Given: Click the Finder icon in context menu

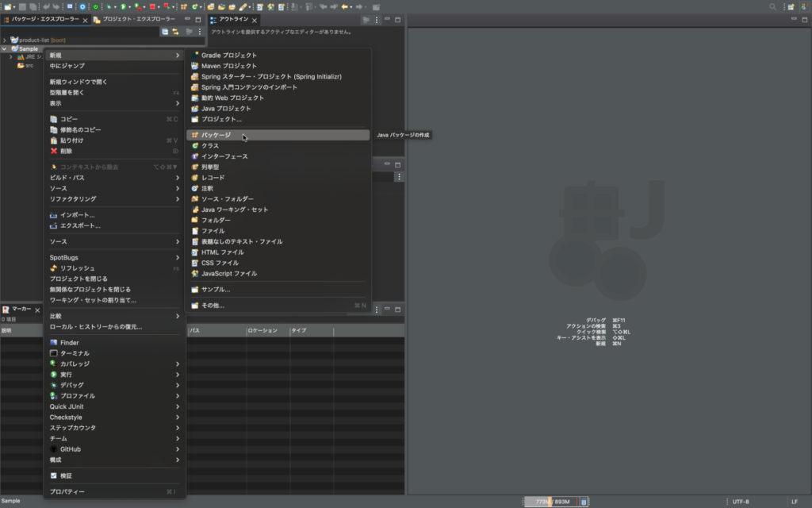Looking at the screenshot, I should (x=54, y=343).
